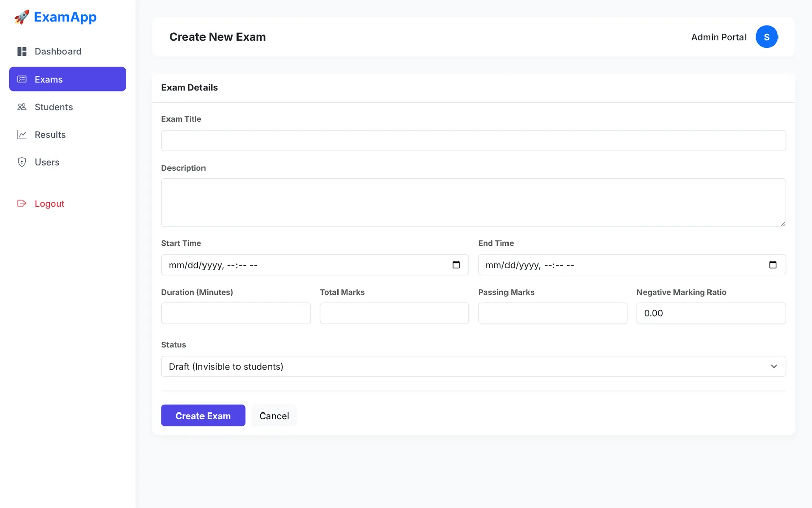The image size is (812, 508).
Task: Click the ExamApp brand name link
Action: [65, 17]
